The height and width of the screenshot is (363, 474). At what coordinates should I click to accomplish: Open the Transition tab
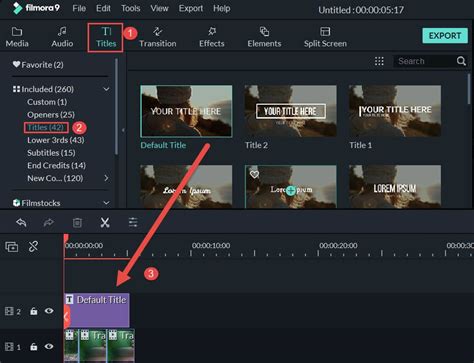coord(158,37)
